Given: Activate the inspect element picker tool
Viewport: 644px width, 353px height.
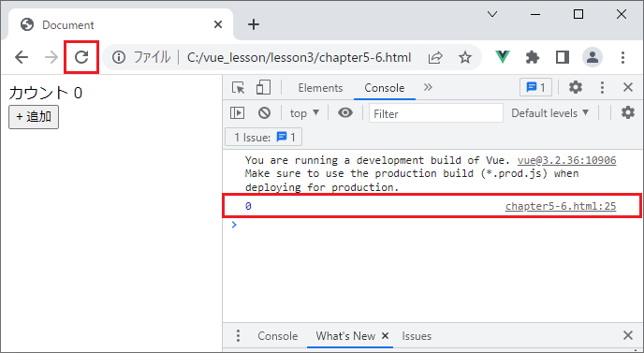Looking at the screenshot, I should (x=238, y=87).
